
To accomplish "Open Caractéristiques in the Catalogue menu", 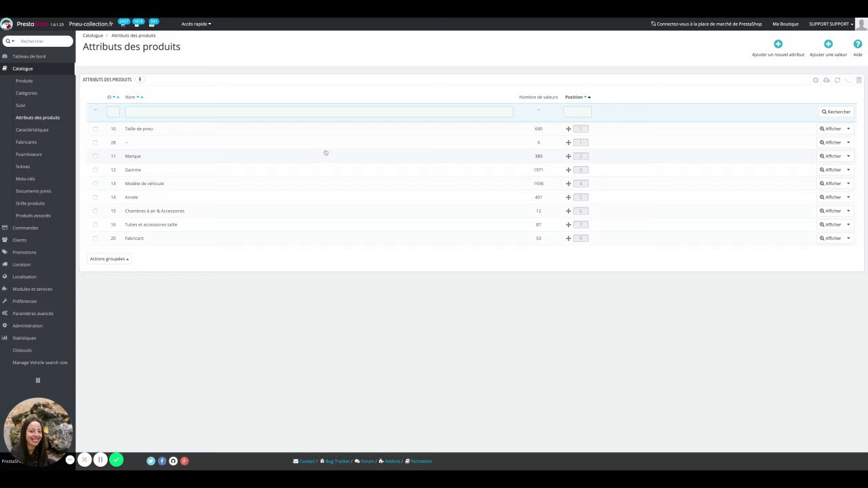I will 32,129.
